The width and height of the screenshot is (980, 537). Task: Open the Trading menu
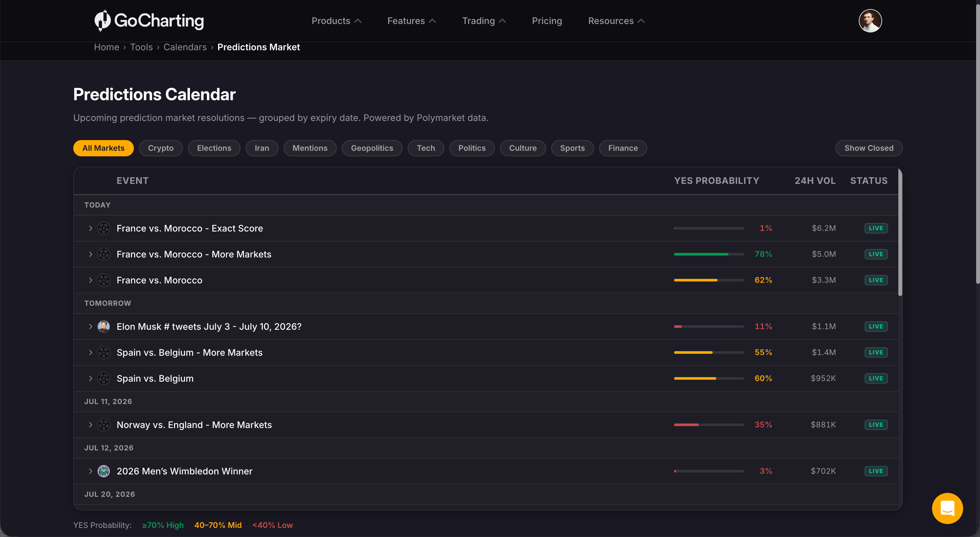484,21
